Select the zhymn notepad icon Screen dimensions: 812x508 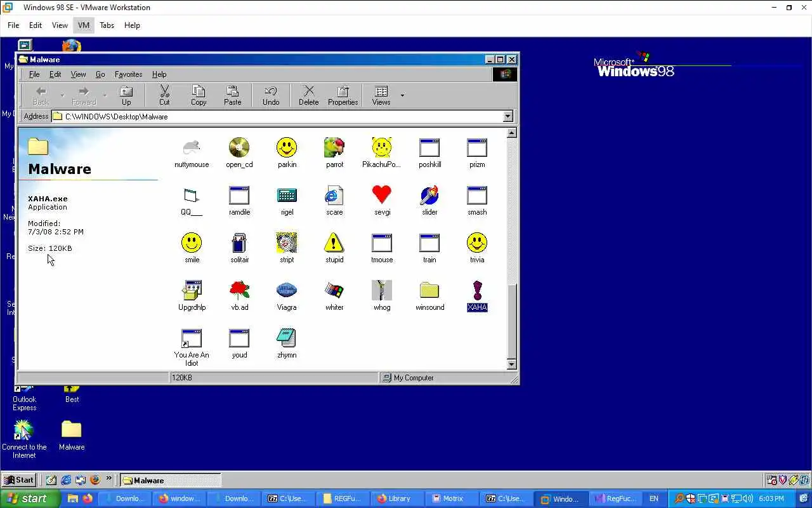[287, 338]
